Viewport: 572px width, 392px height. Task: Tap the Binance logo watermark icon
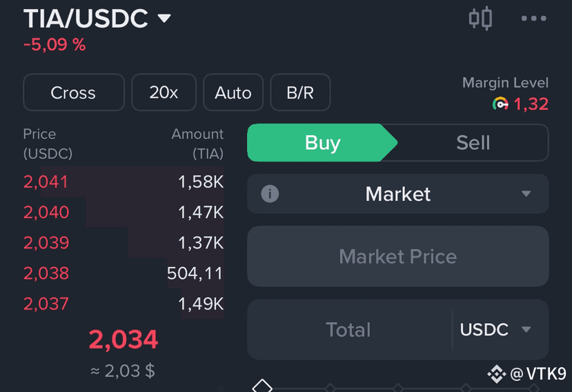tap(497, 374)
